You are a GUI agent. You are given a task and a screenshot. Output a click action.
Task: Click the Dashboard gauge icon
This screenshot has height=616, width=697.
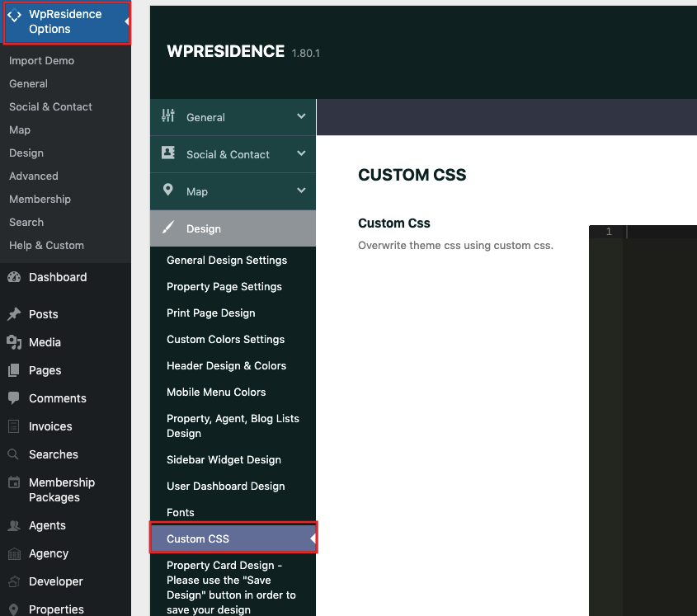[x=14, y=277]
